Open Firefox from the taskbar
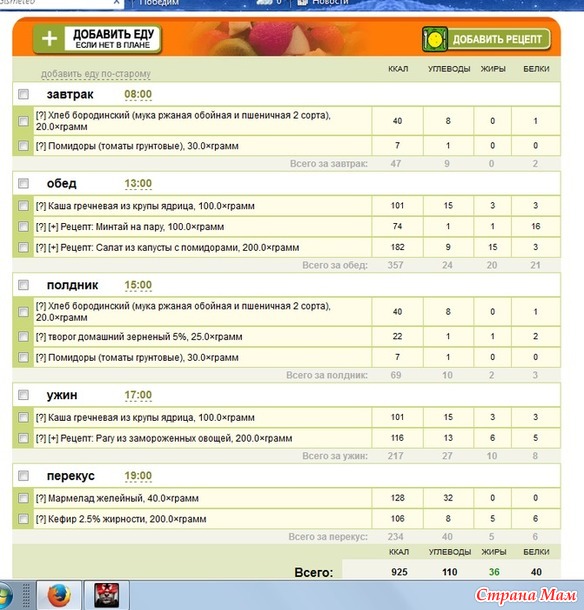 click(59, 595)
